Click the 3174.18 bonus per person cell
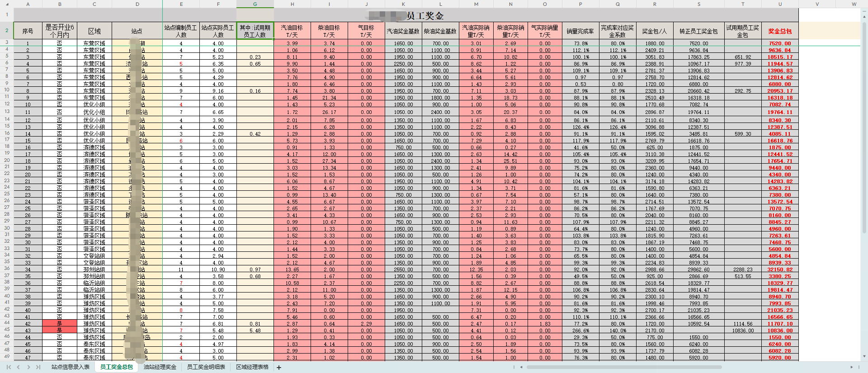Image resolution: width=868 pixels, height=373 pixels. (x=655, y=181)
